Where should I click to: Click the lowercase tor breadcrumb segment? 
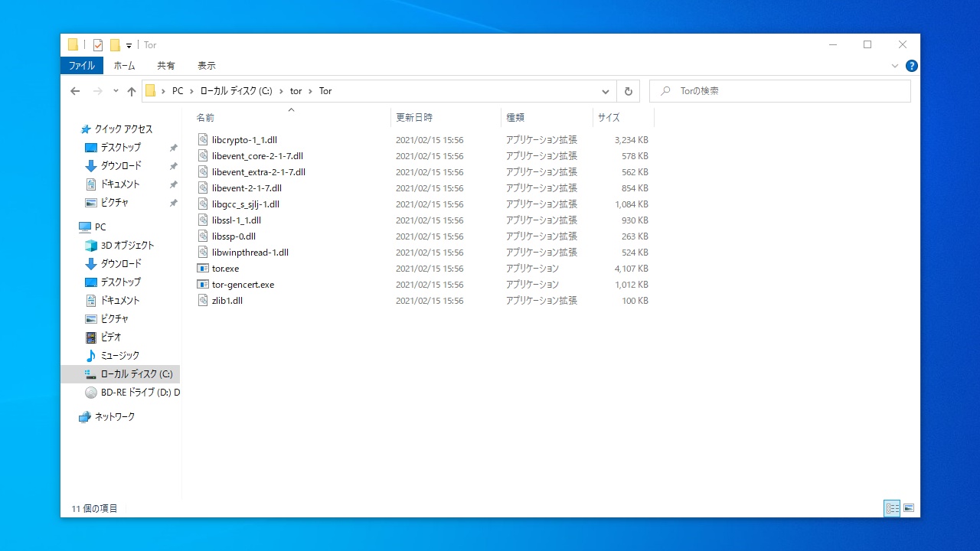296,91
